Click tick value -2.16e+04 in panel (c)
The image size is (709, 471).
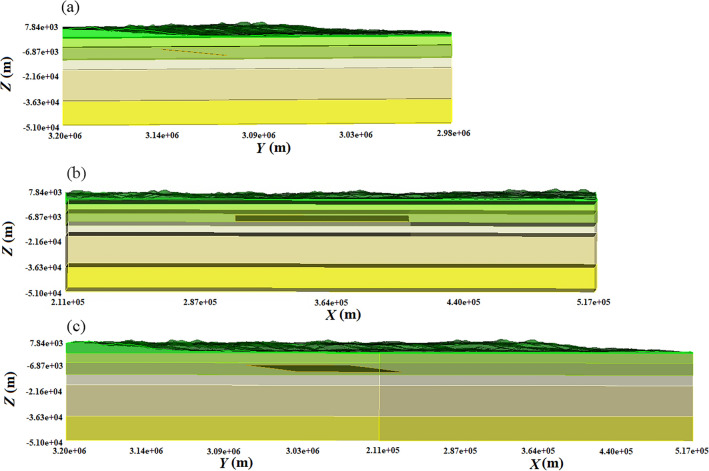click(44, 391)
